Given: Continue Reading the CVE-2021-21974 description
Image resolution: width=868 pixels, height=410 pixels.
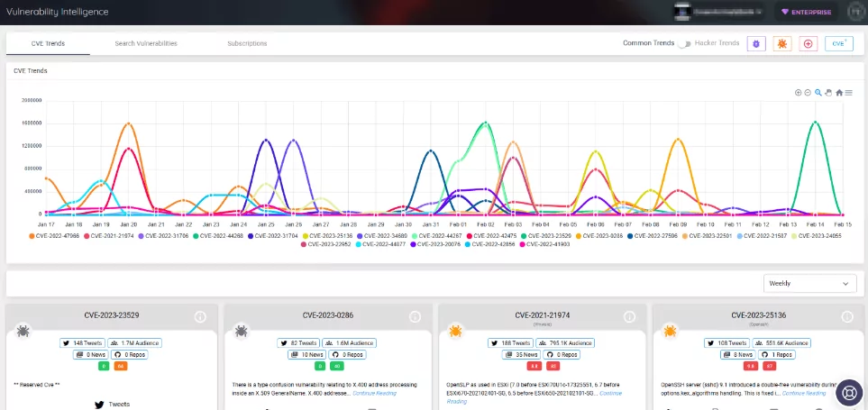Looking at the screenshot, I should tap(610, 394).
